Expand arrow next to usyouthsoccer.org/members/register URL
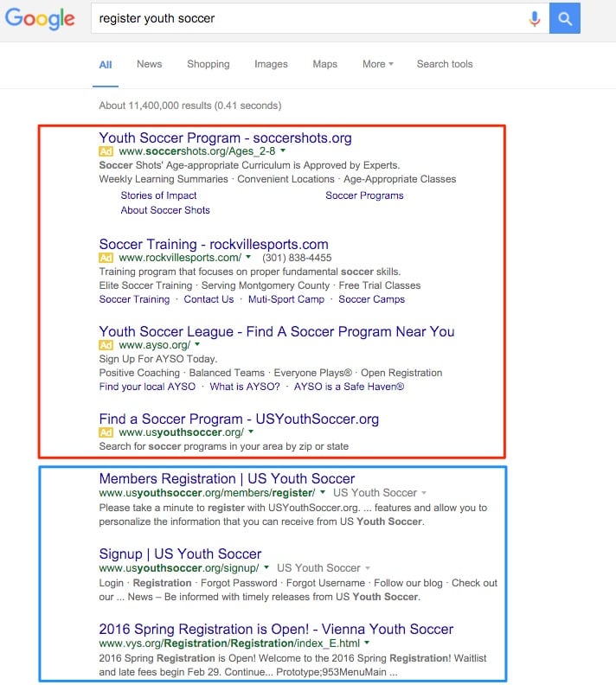 [323, 492]
